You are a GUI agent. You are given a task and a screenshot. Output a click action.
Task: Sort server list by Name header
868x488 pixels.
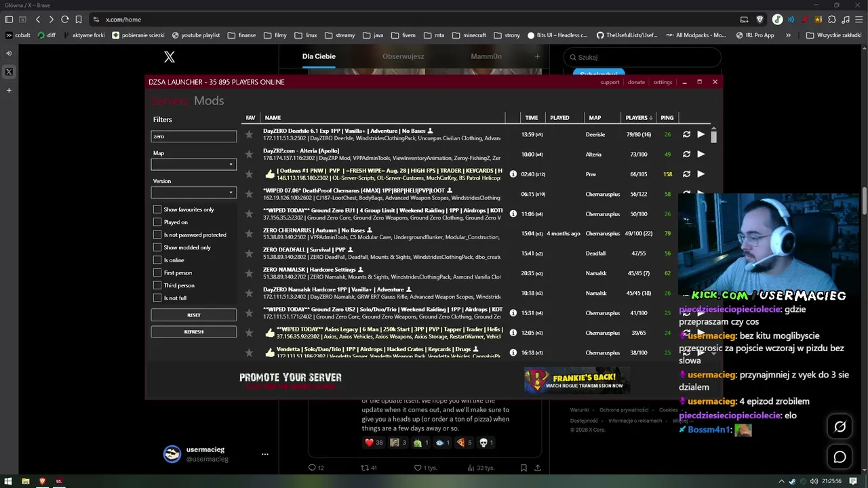(x=273, y=118)
